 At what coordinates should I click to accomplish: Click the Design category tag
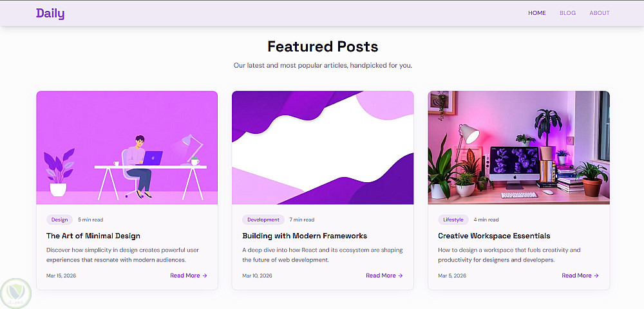[59, 220]
